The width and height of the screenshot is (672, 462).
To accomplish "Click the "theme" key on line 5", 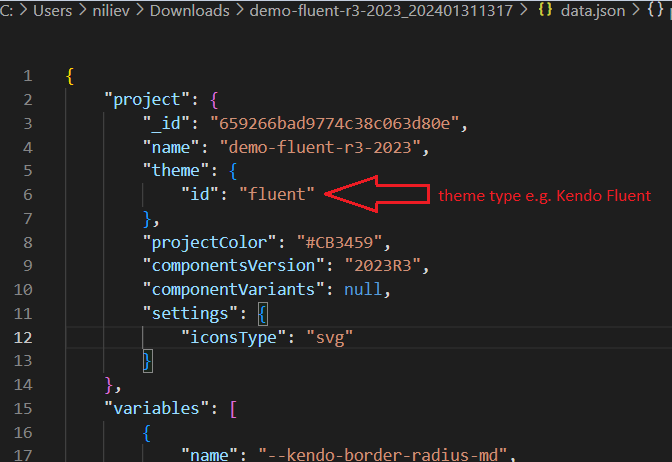I will (176, 171).
